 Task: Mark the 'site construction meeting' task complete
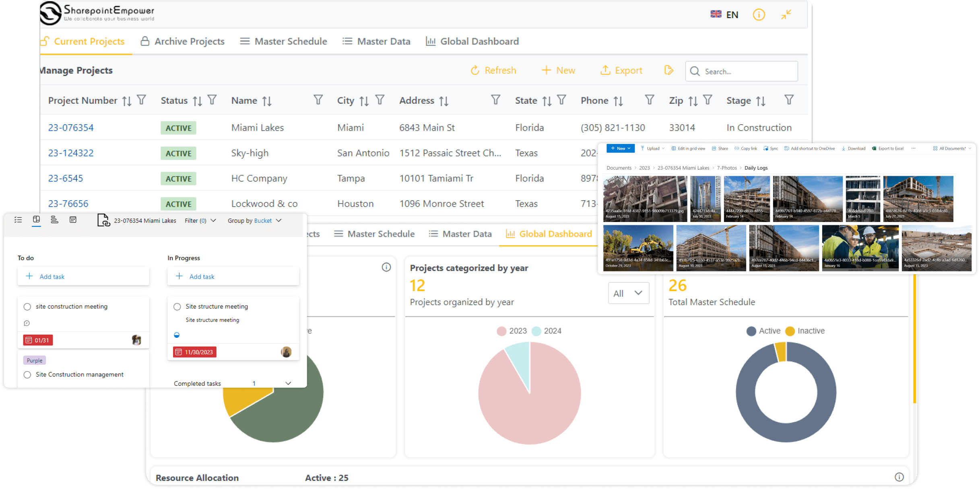[x=27, y=307]
